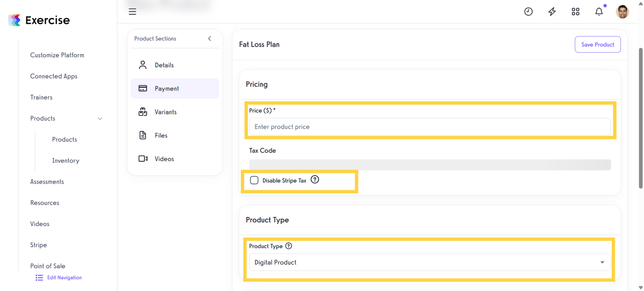Switch to the Inventory section
Screen dimensions: 644x291
point(65,160)
